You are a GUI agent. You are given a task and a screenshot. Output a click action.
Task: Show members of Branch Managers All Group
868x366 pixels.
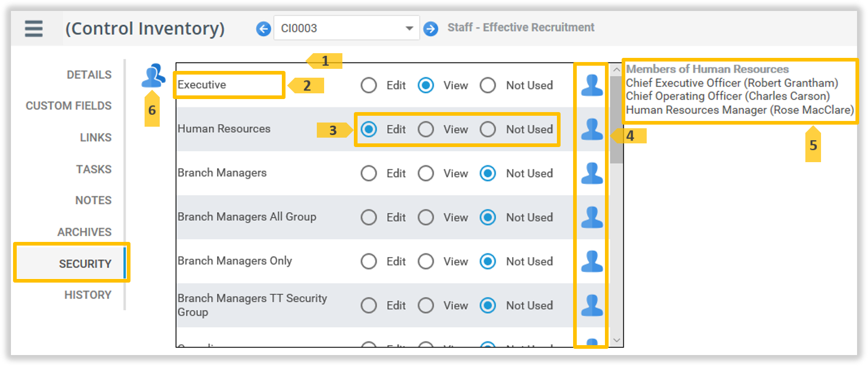592,217
